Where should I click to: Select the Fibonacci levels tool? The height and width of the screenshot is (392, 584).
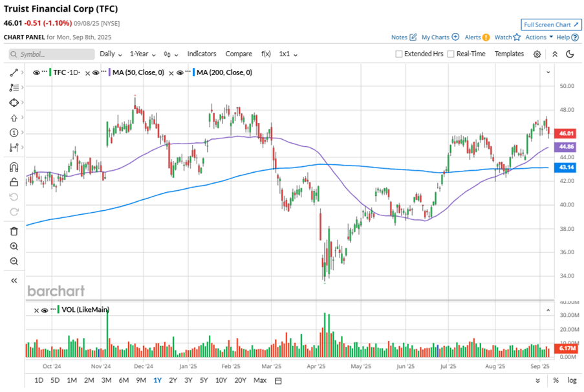[14, 87]
